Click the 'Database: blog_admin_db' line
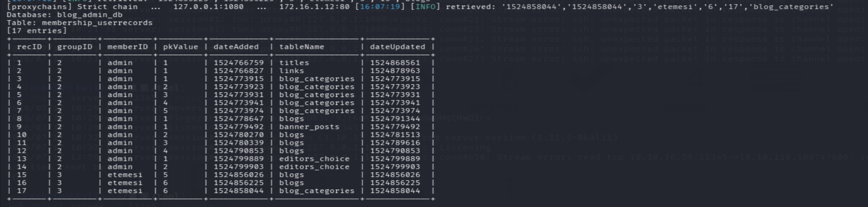 [64, 15]
